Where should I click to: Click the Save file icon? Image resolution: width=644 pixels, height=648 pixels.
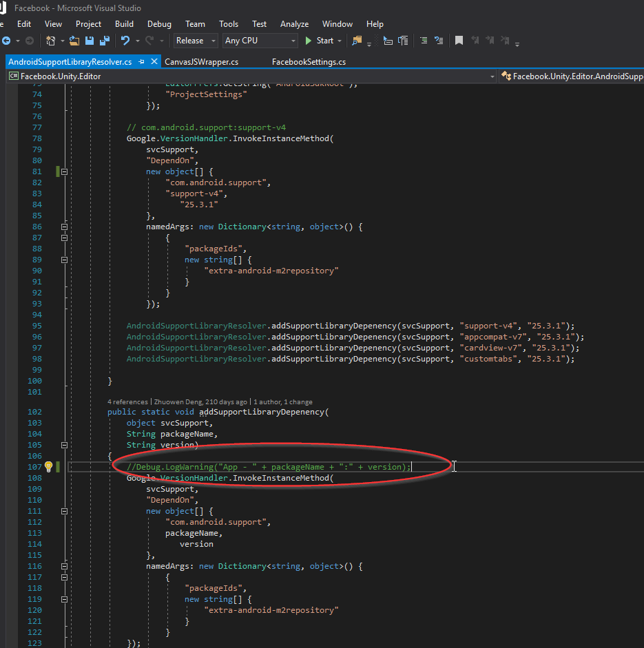[x=90, y=41]
